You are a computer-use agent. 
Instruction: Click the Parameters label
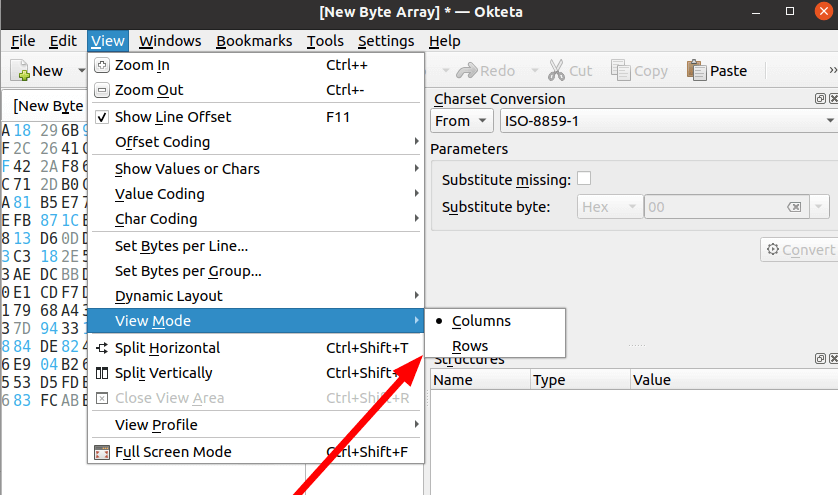469,149
